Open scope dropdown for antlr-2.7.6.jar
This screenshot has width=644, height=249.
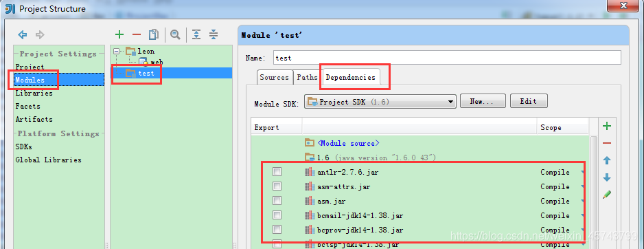pos(583,173)
